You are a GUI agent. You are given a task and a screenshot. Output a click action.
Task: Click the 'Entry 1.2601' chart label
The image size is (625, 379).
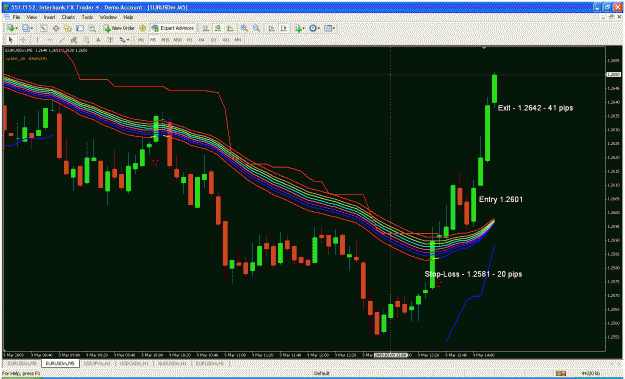[x=501, y=199]
